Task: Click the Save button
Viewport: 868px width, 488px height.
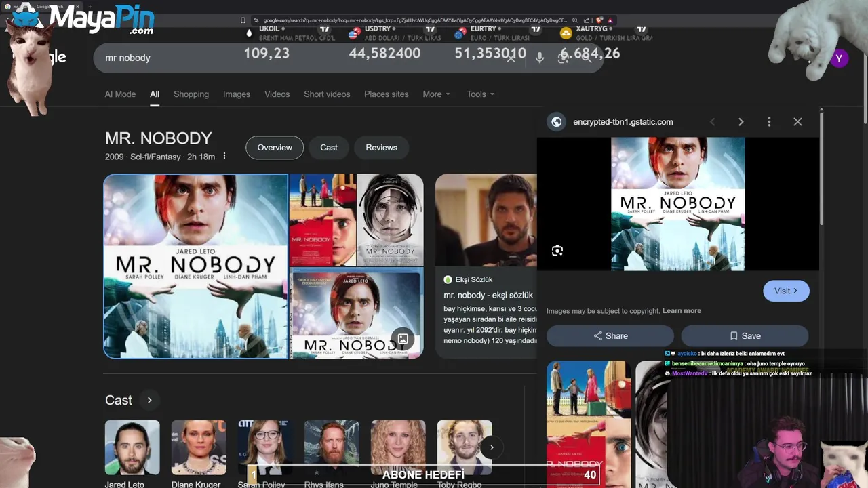Action: (745, 336)
